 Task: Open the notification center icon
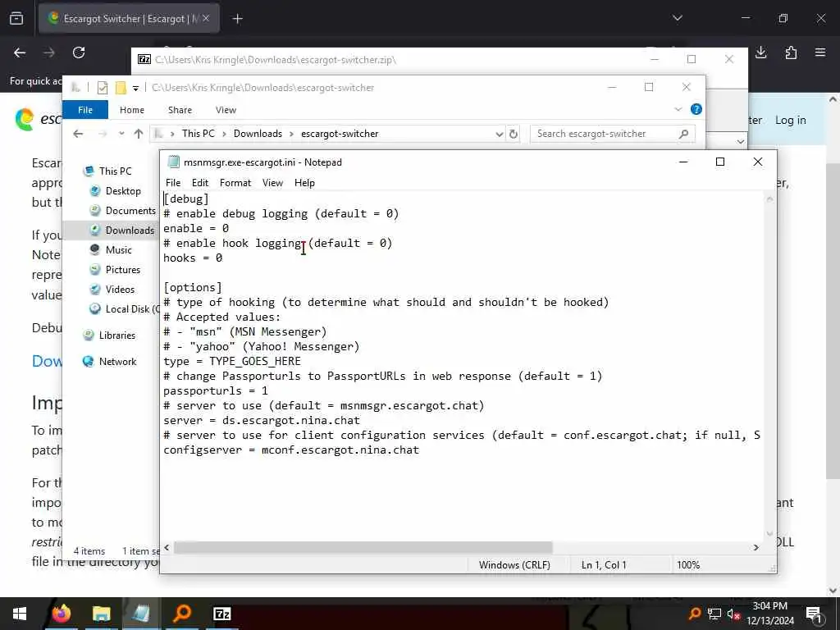tap(813, 614)
